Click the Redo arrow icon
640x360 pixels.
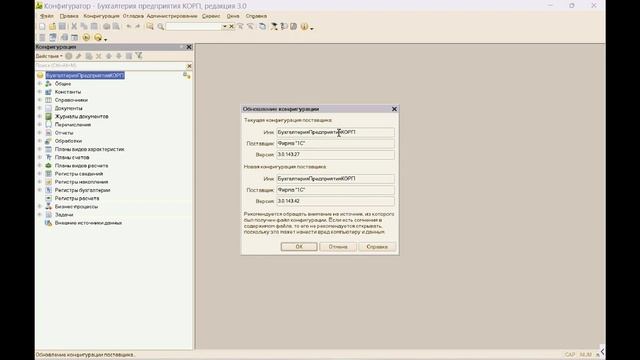click(138, 27)
